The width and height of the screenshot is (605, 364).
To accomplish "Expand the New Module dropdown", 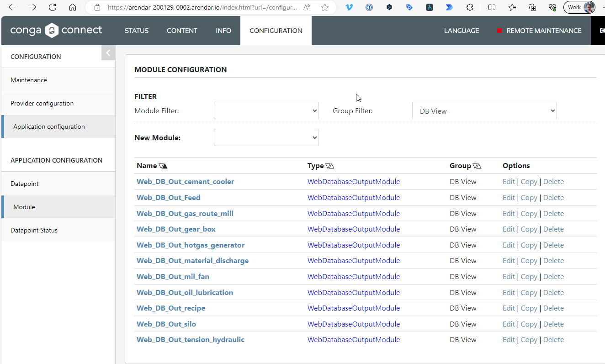I will [x=266, y=137].
